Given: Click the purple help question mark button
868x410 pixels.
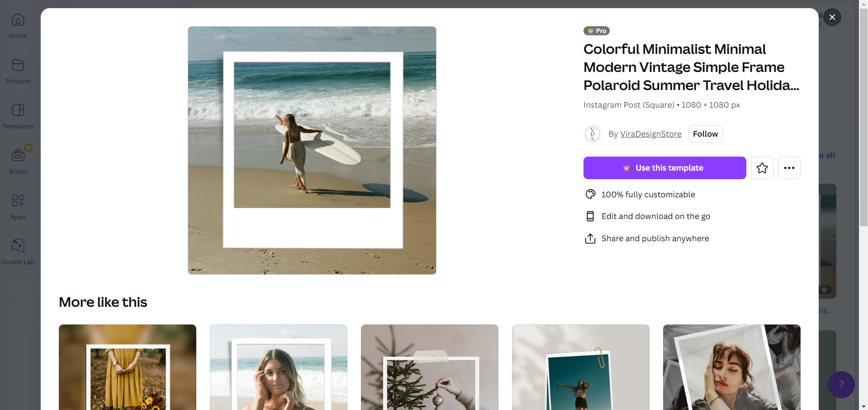Looking at the screenshot, I should click(x=841, y=385).
